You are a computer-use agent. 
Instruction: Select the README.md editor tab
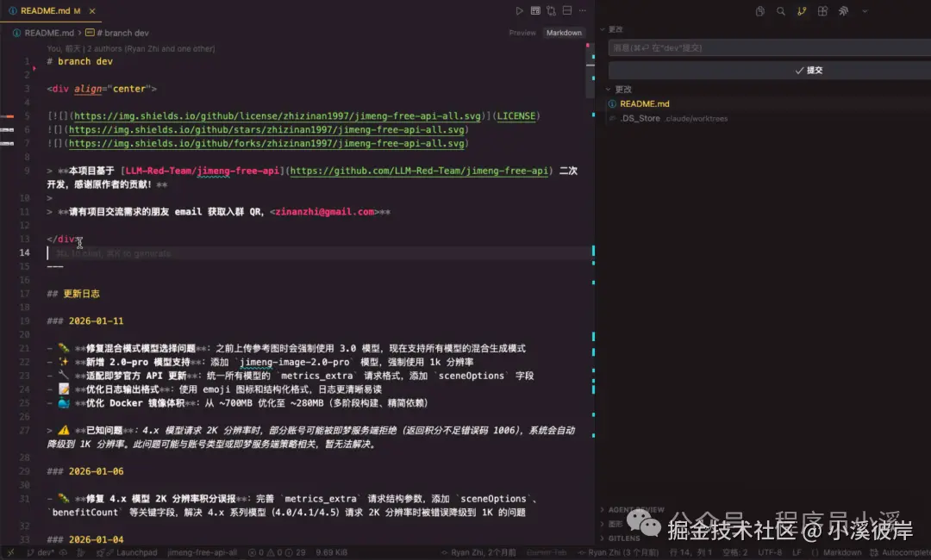tap(45, 10)
